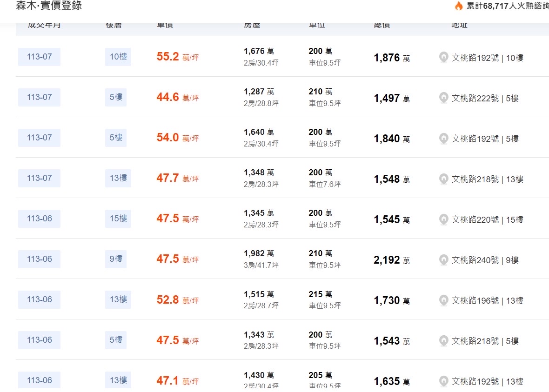Open the 文桃路192號 | 13樓 address link
Image resolution: width=549 pixels, height=392 pixels.
(x=487, y=381)
